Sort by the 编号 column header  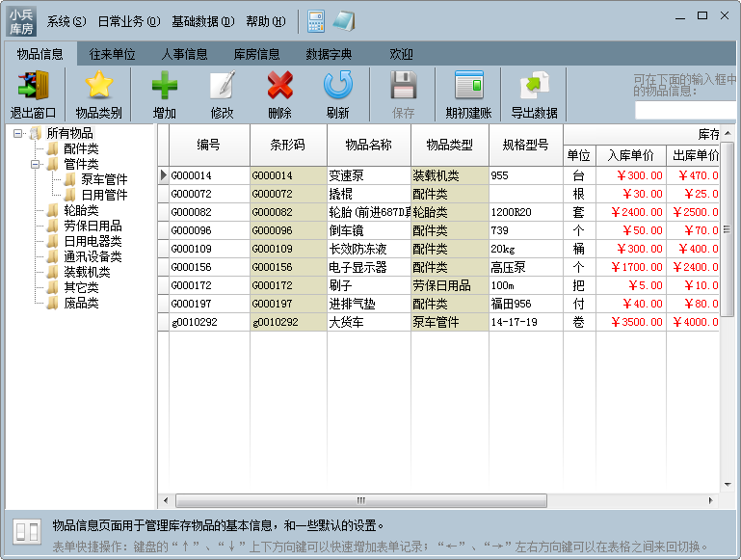(x=209, y=145)
